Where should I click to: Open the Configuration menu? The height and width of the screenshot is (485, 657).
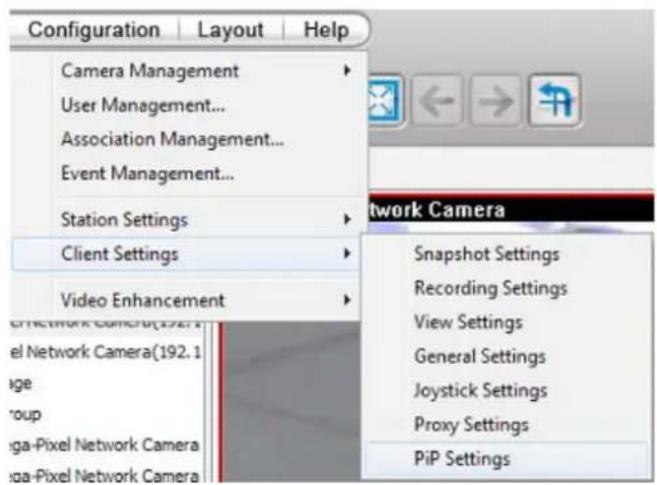94,30
